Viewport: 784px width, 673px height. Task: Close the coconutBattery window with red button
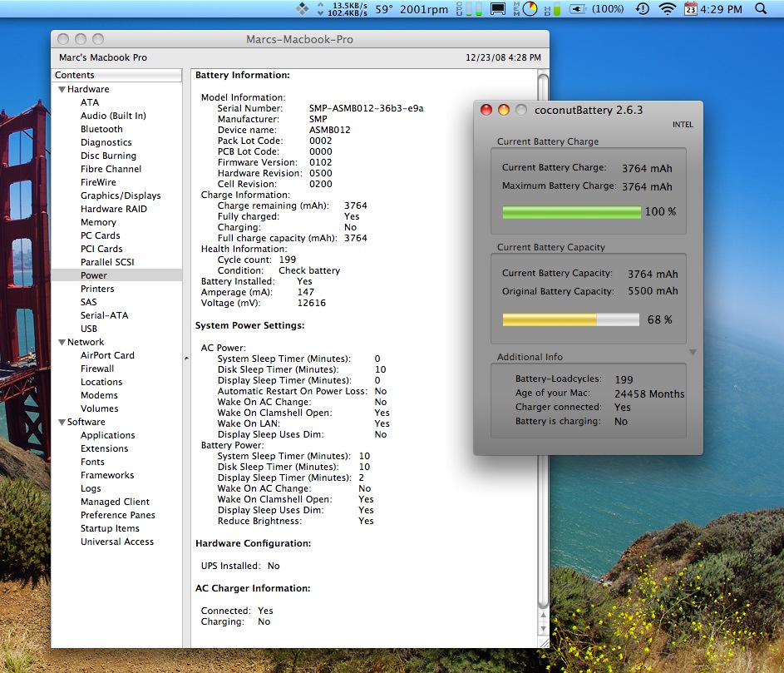(x=486, y=110)
